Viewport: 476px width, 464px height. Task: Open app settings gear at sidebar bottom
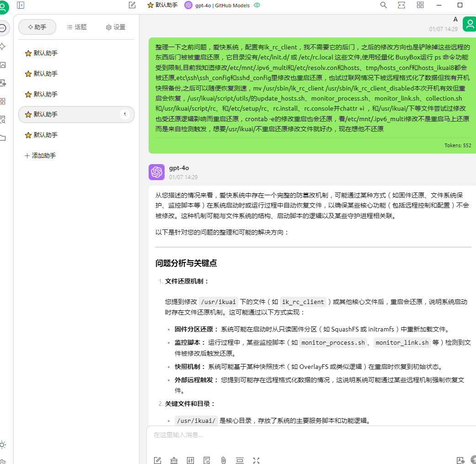tap(3, 461)
